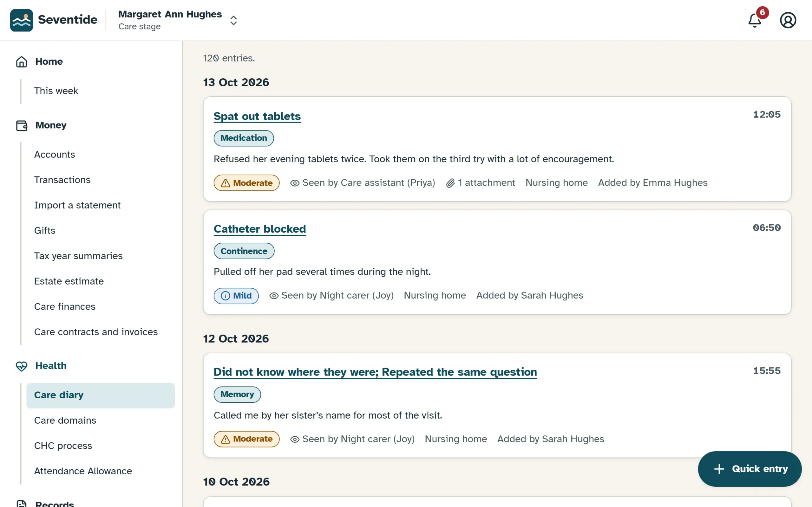
Task: Select the Moderate badge on Spat out tablets
Action: pyautogui.click(x=246, y=183)
